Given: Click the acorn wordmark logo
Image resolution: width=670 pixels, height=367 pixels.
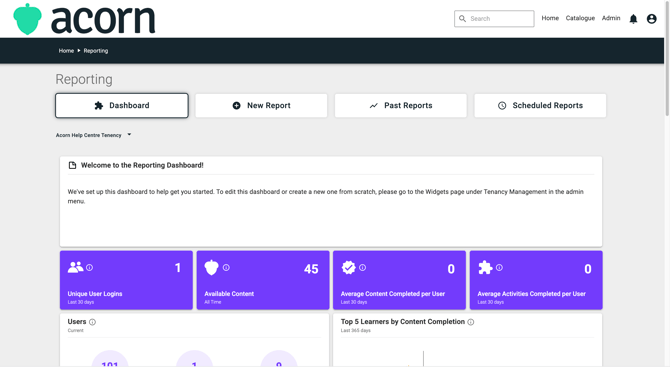Looking at the screenshot, I should coord(103,20).
